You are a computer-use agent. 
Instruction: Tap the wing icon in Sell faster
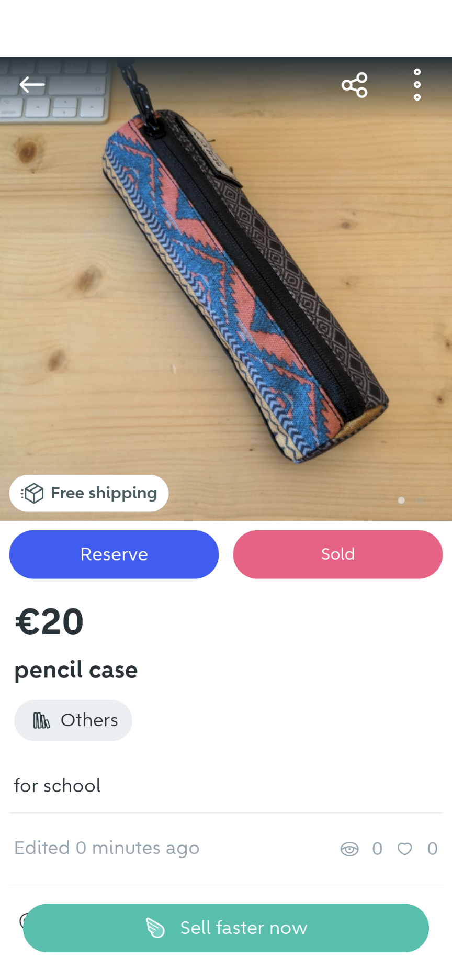155,928
